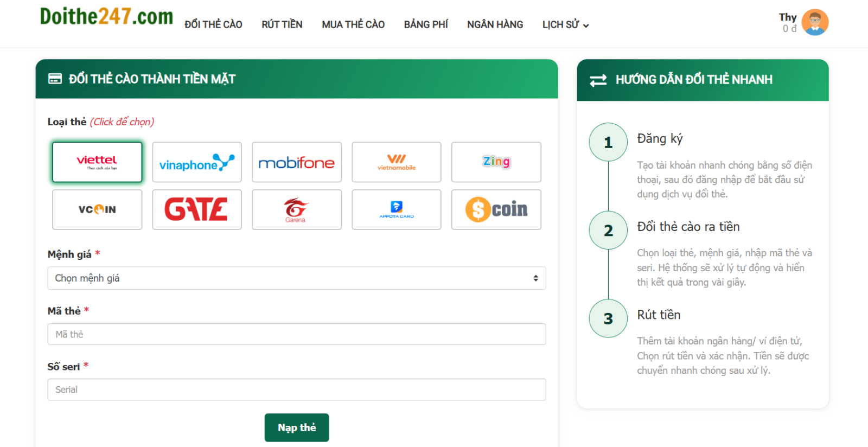Open the RÚT TIỀN menu item
Screen dimensions: 868x447
pos(282,24)
